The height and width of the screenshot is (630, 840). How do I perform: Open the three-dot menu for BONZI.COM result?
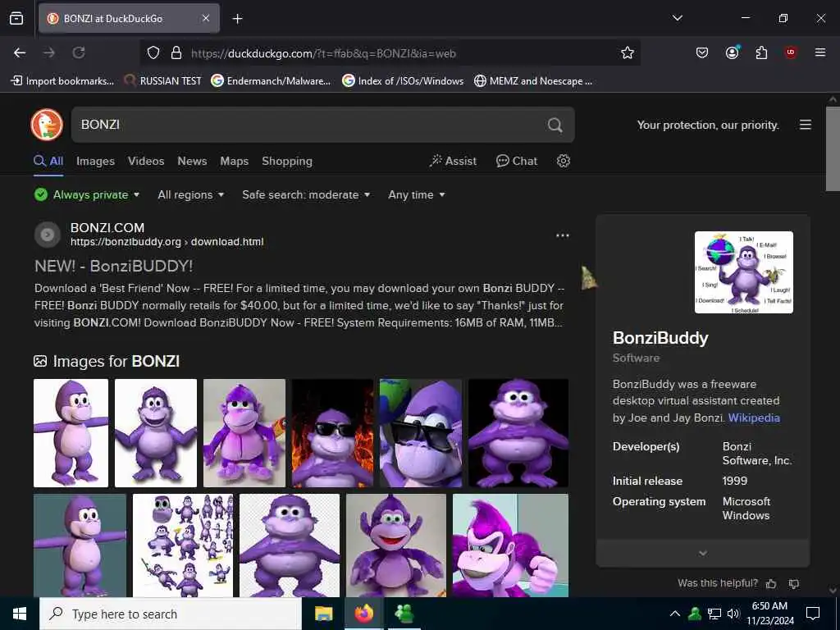[563, 235]
